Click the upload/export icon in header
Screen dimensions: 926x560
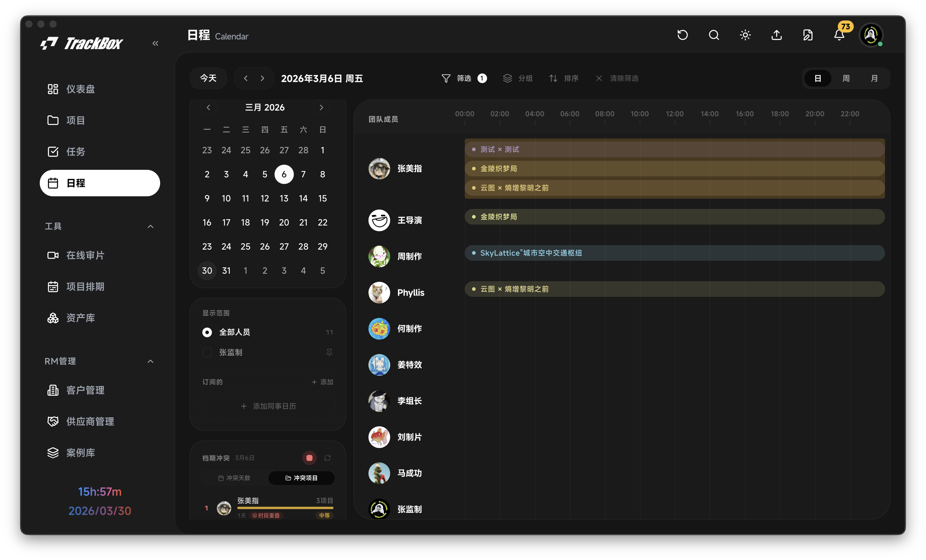(776, 35)
